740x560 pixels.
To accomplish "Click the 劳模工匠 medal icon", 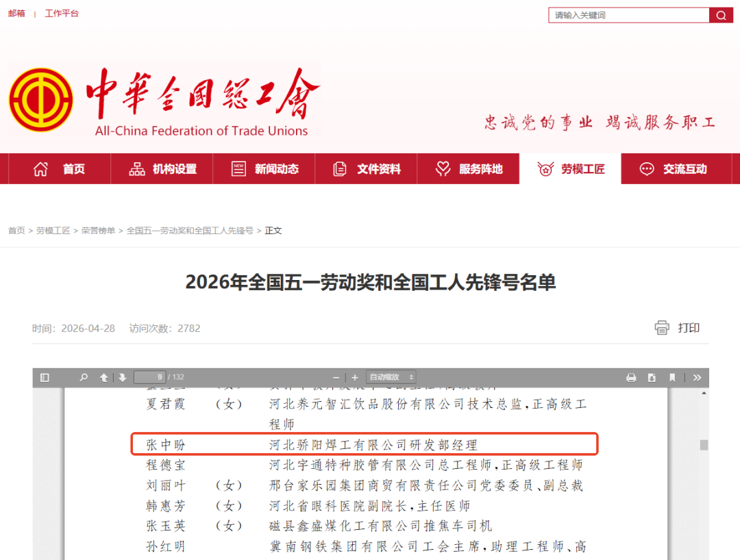I will coord(545,169).
